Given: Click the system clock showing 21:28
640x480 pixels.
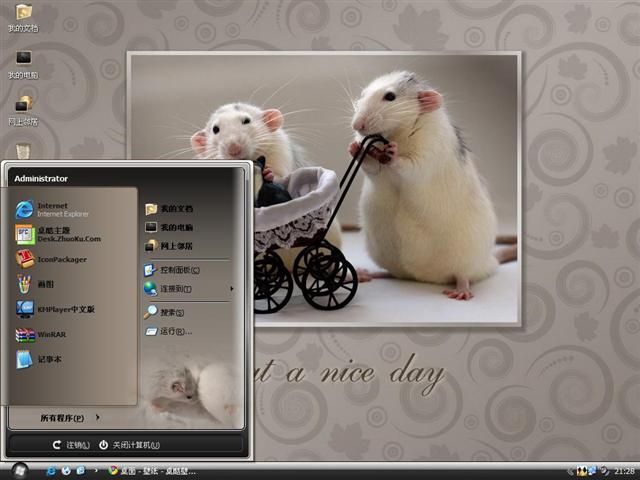Looking at the screenshot, I should [624, 471].
